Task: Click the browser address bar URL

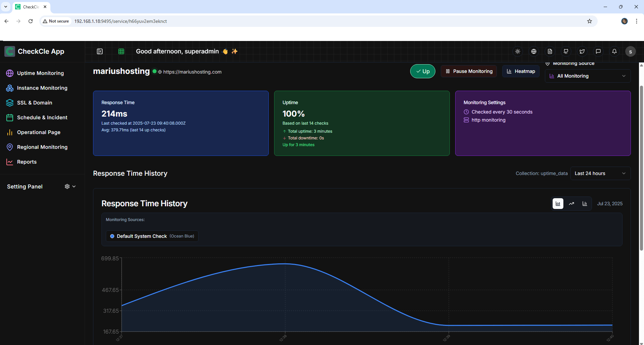Action: [121, 21]
